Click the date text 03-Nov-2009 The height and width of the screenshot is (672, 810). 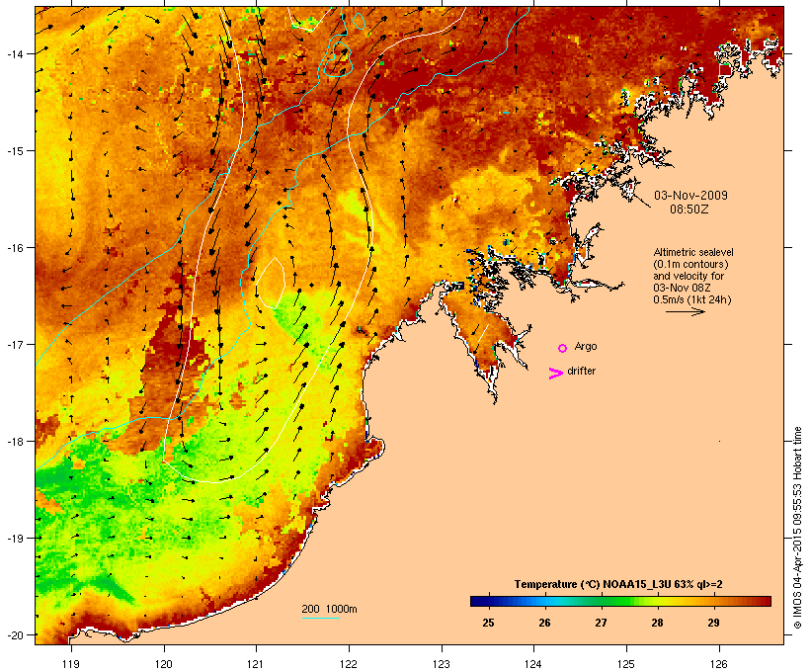pos(690,196)
